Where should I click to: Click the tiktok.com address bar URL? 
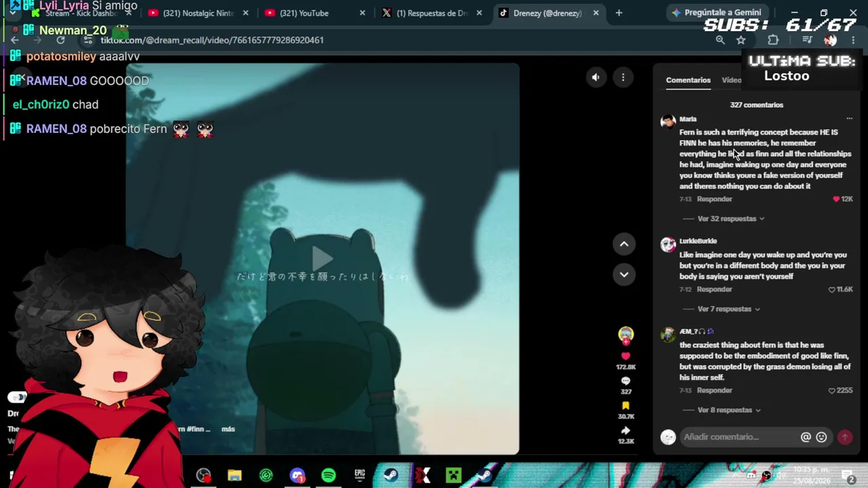point(212,40)
